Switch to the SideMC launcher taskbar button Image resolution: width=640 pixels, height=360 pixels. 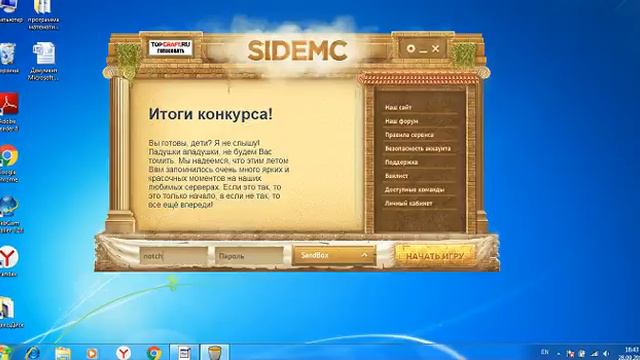click(215, 352)
